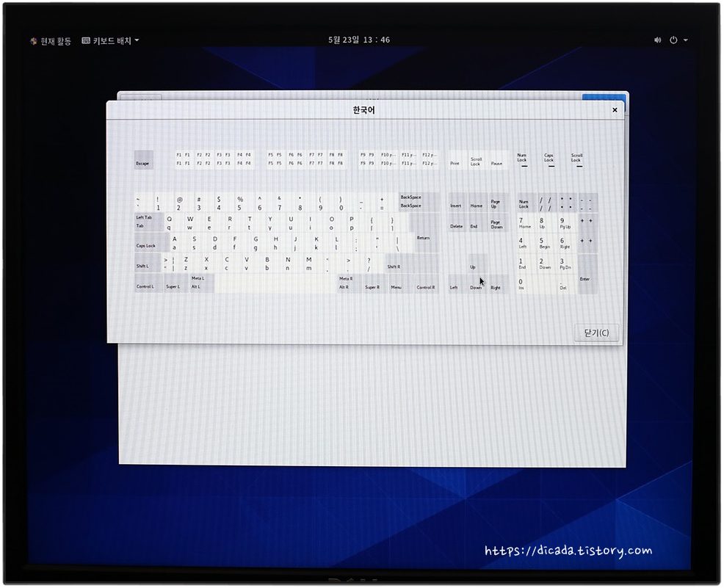Click the Caps Lock key beside A
This screenshot has width=724, height=588.
point(151,242)
